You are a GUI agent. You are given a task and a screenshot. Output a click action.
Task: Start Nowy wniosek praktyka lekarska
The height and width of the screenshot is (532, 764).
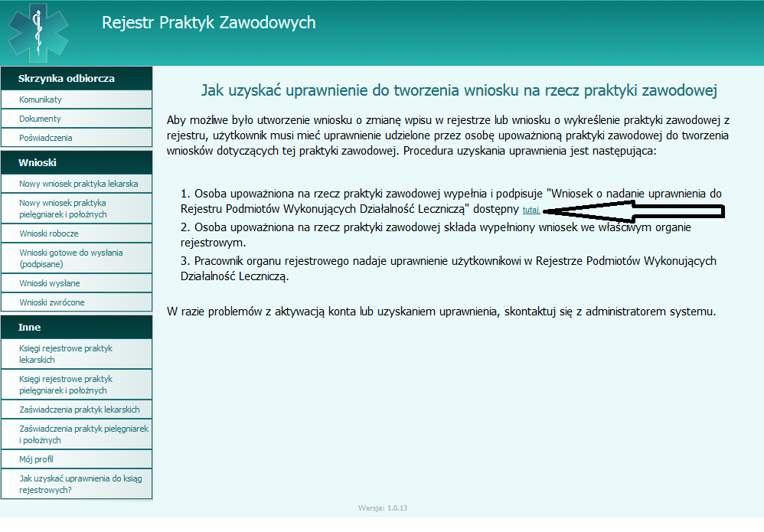coord(77,184)
